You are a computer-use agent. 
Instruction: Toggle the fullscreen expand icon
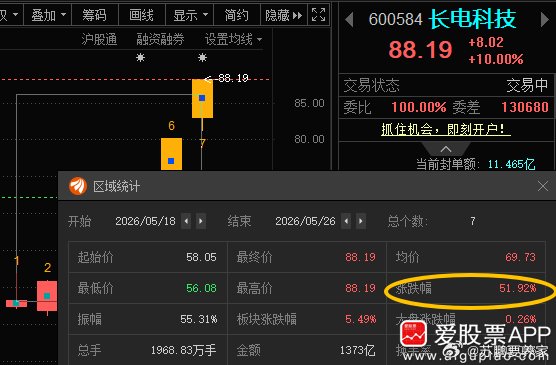(318, 15)
